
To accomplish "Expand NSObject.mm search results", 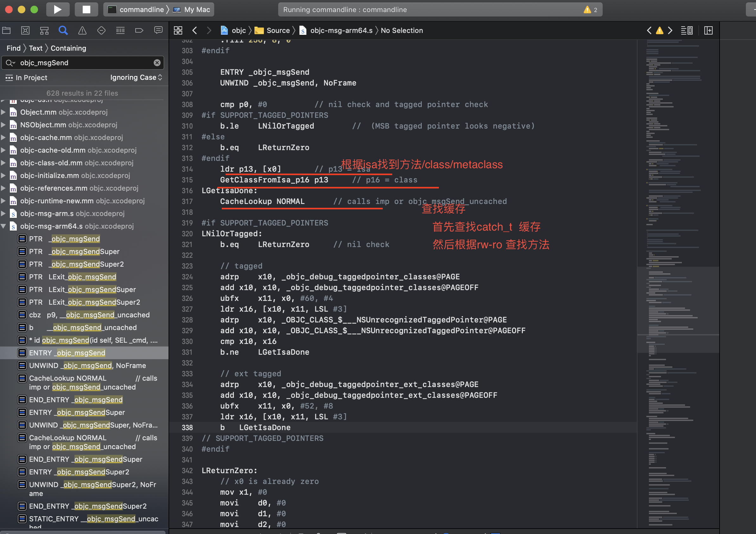I will tap(3, 125).
